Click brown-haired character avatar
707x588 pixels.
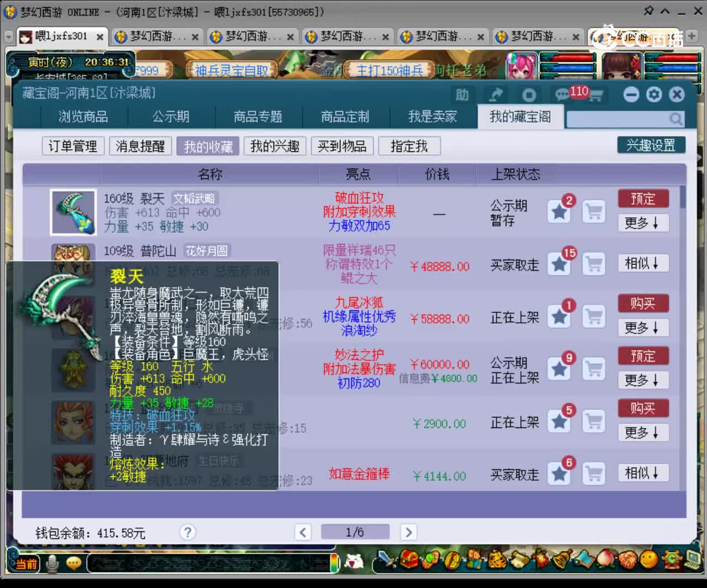pyautogui.click(x=622, y=67)
